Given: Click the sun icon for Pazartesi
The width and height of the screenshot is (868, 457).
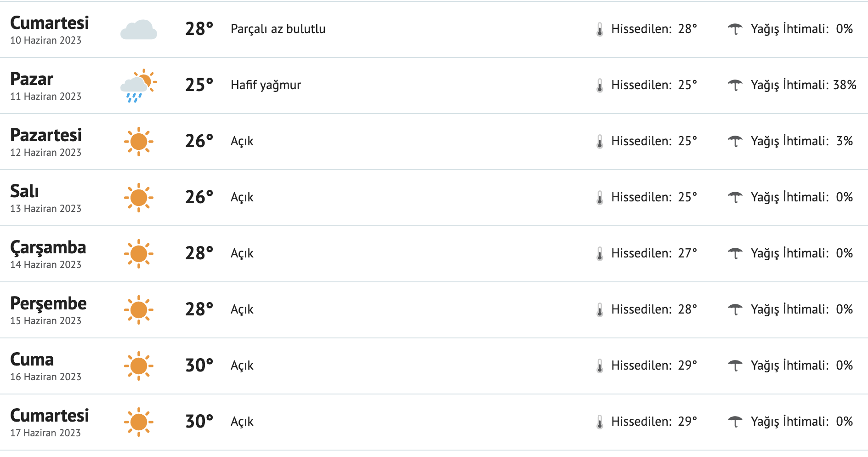Looking at the screenshot, I should pos(138,142).
